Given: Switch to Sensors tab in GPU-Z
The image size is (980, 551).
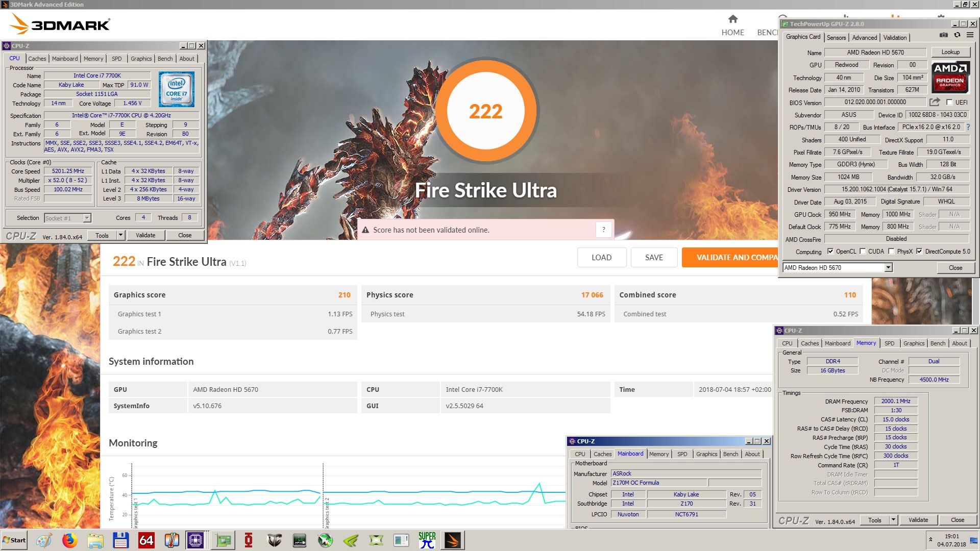Looking at the screenshot, I should coord(836,38).
